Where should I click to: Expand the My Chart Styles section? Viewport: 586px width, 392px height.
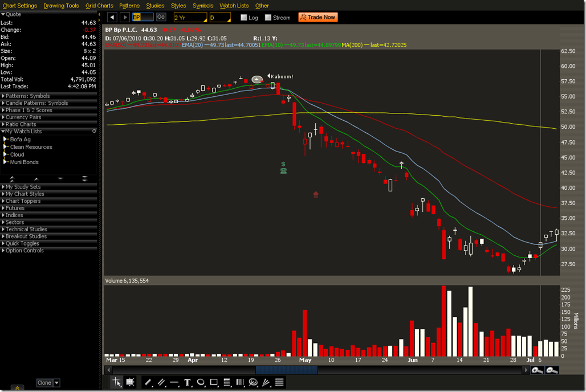coord(48,194)
